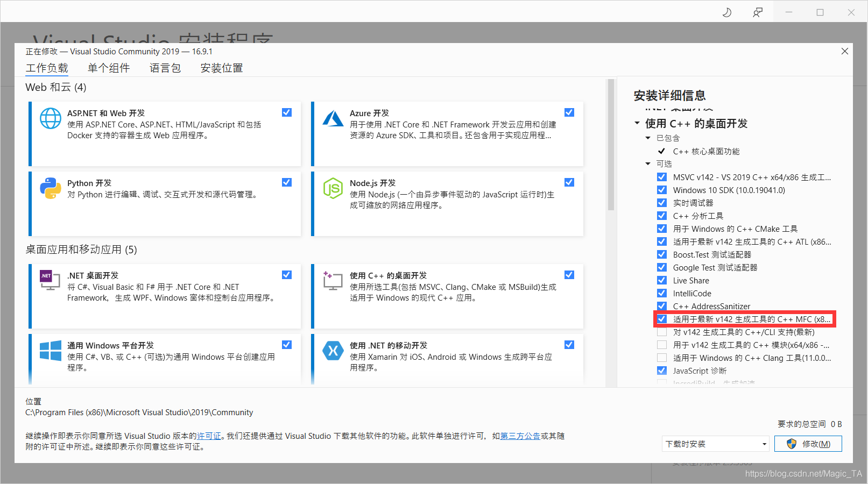Uncheck C++ desktop development workload checkbox

[x=569, y=275]
